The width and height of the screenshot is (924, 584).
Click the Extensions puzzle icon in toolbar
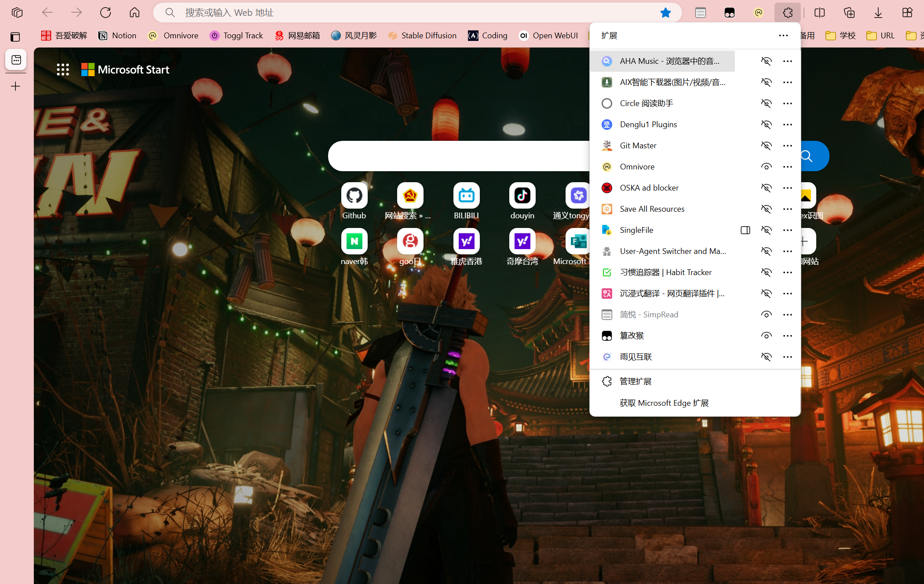click(787, 13)
